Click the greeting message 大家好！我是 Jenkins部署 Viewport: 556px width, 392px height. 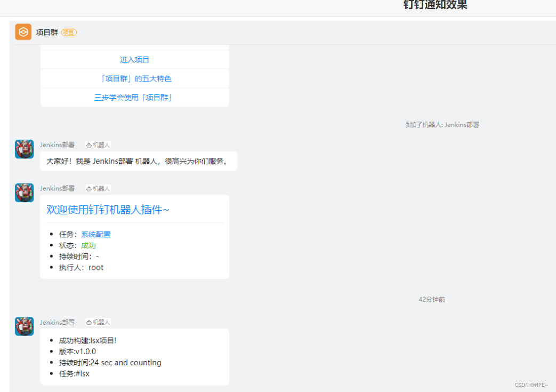click(138, 161)
